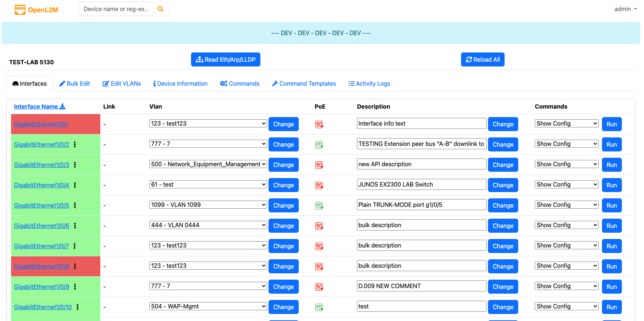Open the three-dot menu for GigabitEthernet1/0/2

point(75,144)
